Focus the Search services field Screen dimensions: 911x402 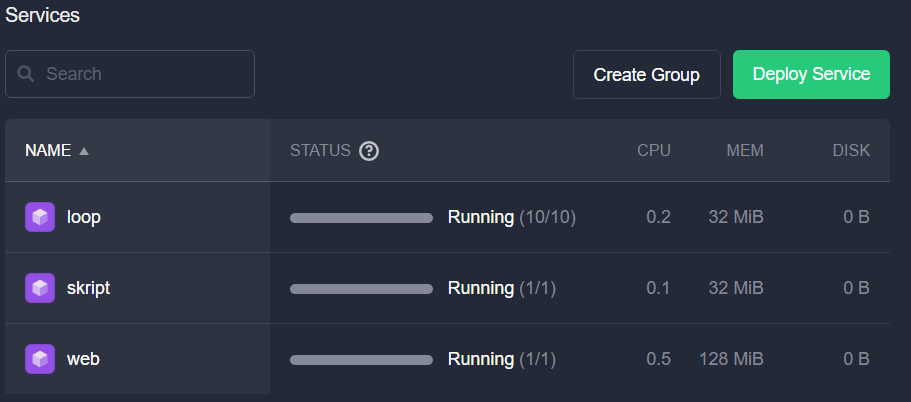tap(130, 74)
